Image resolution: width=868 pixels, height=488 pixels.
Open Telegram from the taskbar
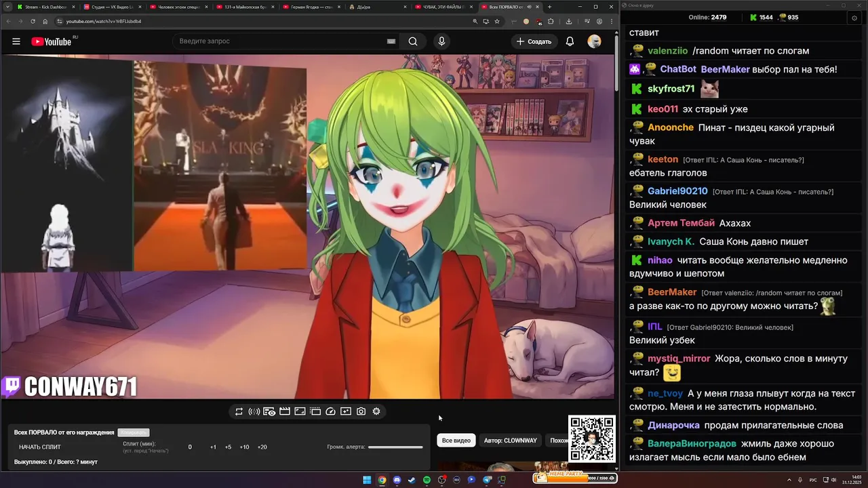pos(487,480)
